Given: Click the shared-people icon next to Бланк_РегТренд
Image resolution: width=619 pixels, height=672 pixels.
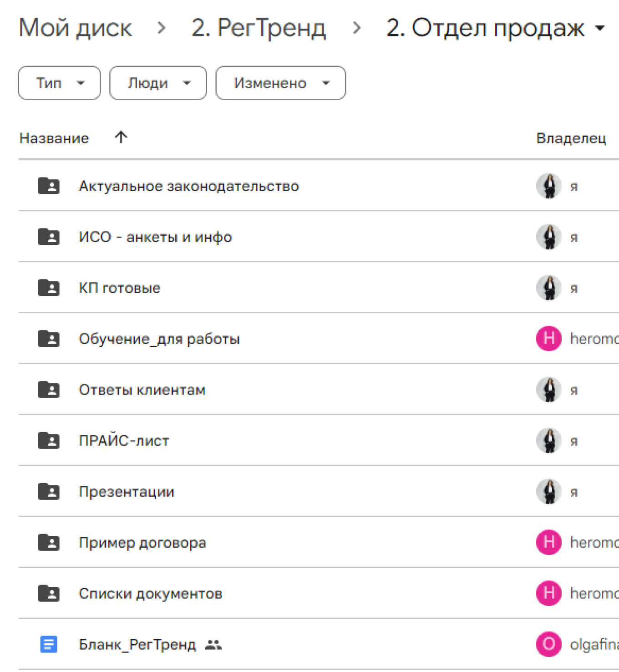Looking at the screenshot, I should [213, 645].
